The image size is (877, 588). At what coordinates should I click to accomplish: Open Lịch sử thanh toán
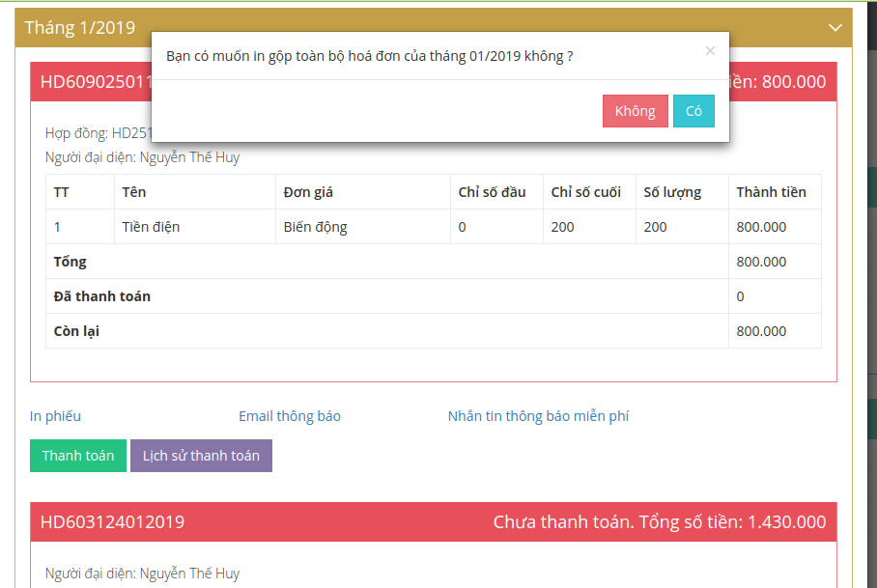point(201,456)
